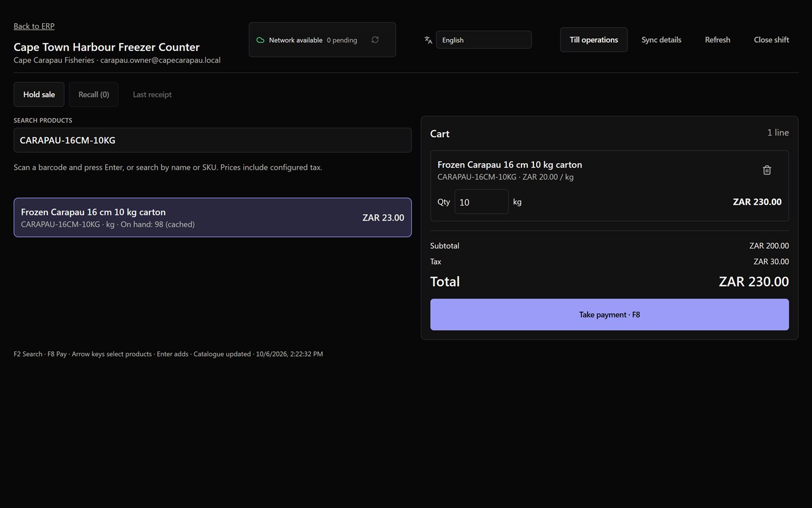
Task: Click the language translate icon
Action: click(428, 40)
